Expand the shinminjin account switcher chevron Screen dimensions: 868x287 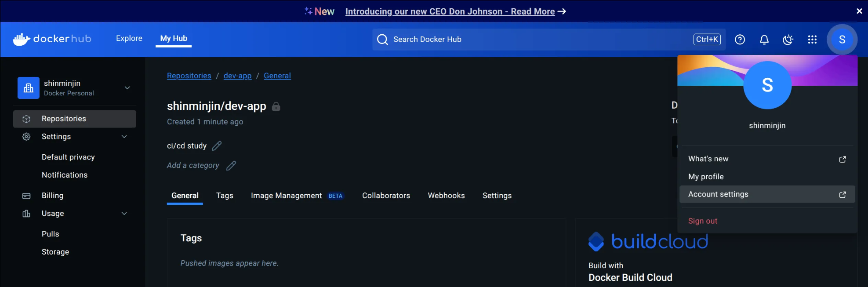(127, 88)
